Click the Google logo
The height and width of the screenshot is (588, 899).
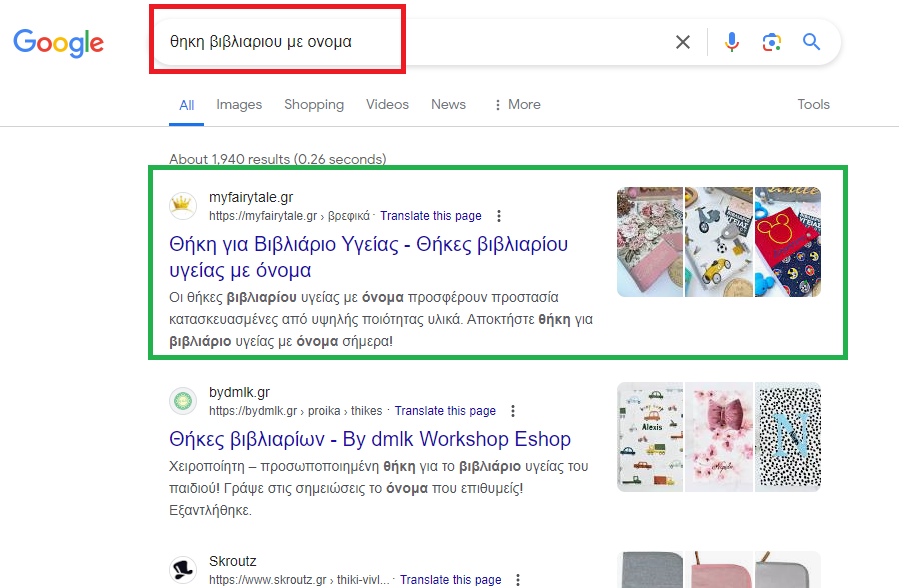(58, 42)
